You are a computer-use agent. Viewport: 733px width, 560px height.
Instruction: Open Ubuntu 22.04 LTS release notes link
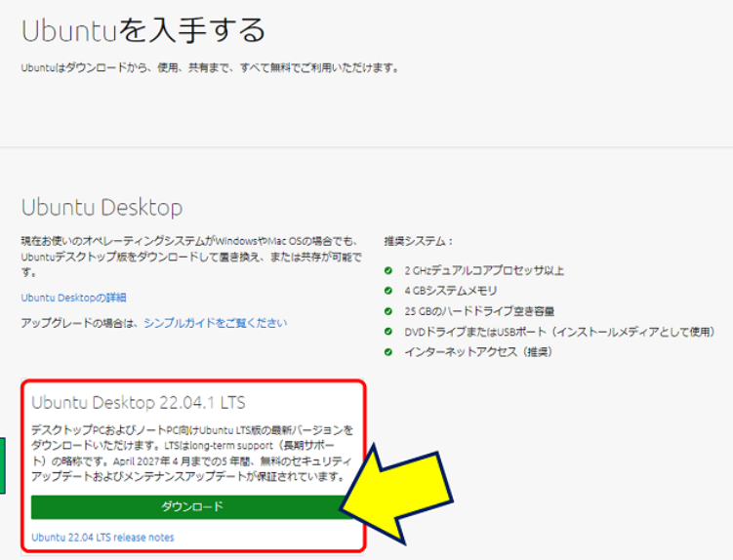click(x=102, y=538)
